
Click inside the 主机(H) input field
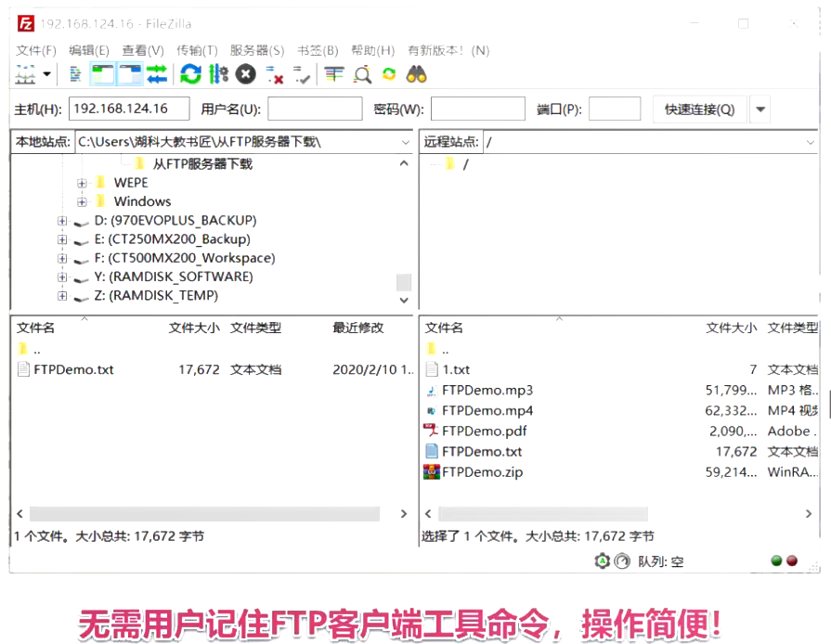click(129, 108)
